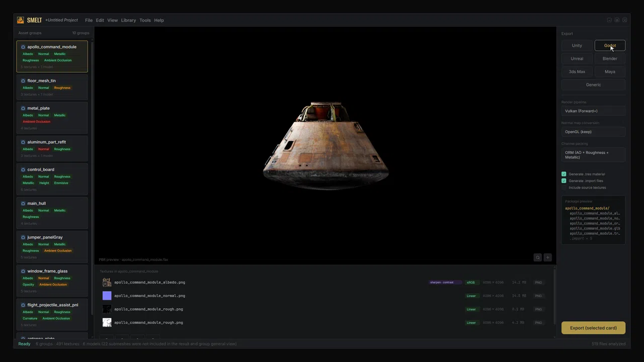Click Linear tag on normal.png row
The width and height of the screenshot is (644, 362).
471,296
